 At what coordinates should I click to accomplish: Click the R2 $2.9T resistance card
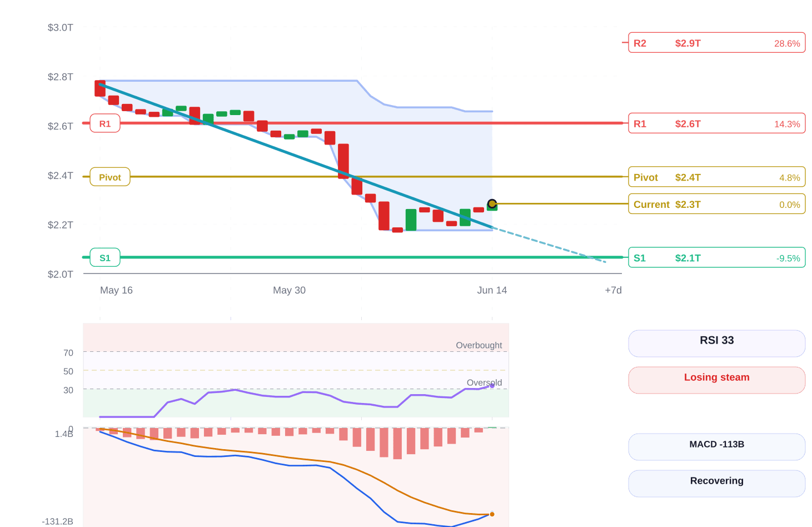tap(716, 43)
